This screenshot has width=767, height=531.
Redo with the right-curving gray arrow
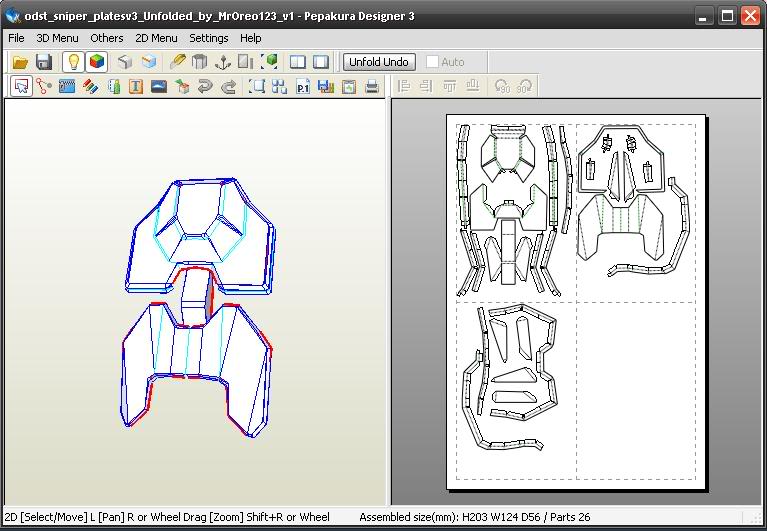pyautogui.click(x=228, y=87)
